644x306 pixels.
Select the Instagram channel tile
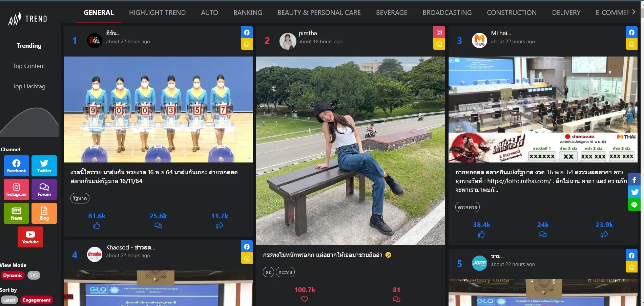tap(16, 190)
